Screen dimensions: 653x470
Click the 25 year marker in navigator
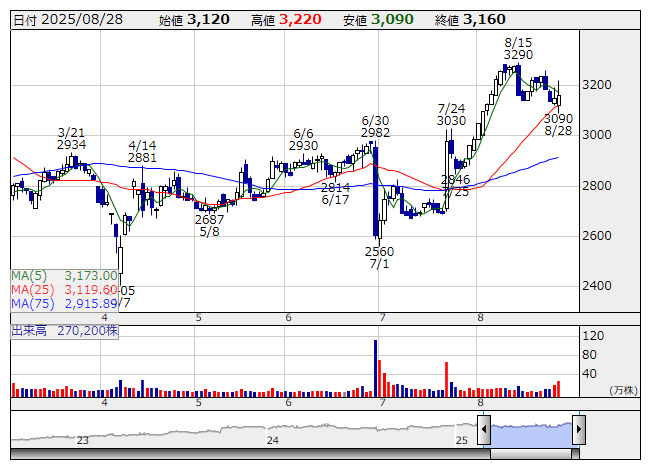[461, 440]
